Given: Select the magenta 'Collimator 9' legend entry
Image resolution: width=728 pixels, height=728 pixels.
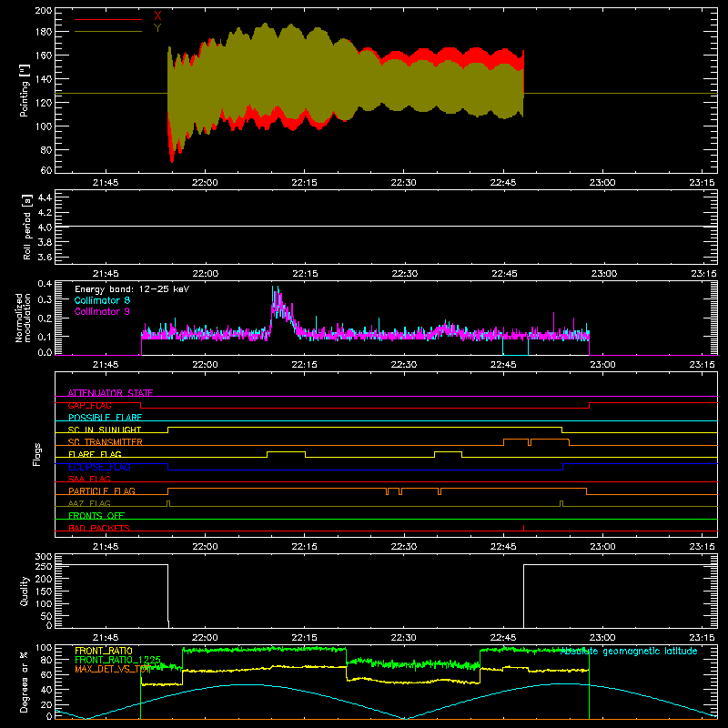Looking at the screenshot, I should pyautogui.click(x=102, y=311).
